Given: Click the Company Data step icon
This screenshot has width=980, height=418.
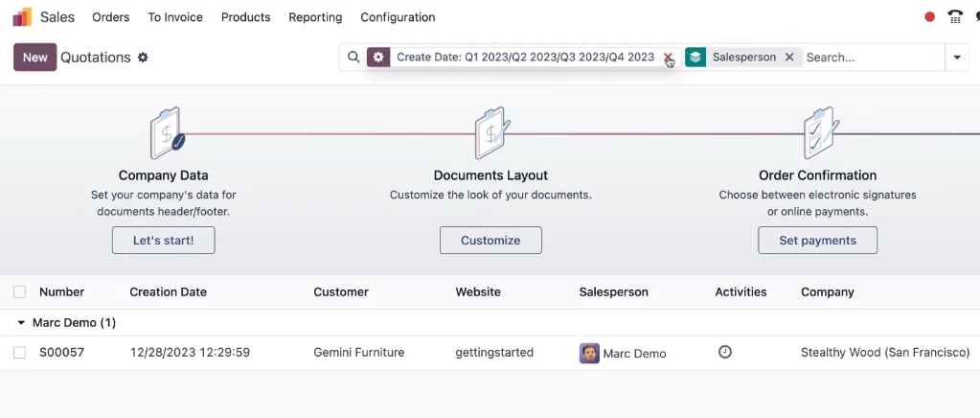Looking at the screenshot, I should point(167,132).
